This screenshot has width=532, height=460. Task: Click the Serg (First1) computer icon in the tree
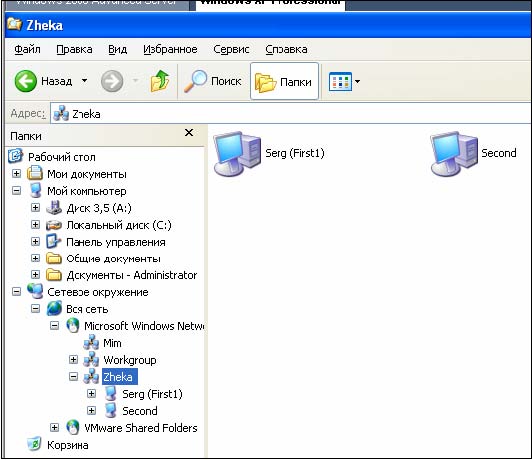pyautogui.click(x=111, y=394)
